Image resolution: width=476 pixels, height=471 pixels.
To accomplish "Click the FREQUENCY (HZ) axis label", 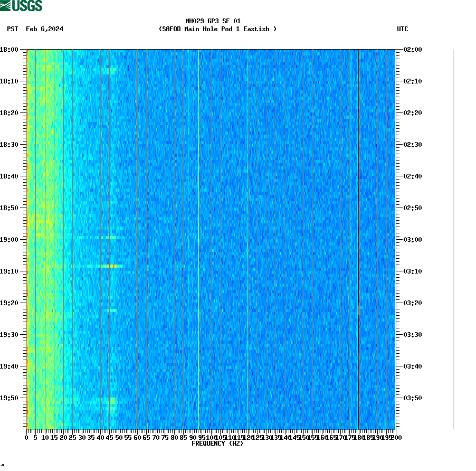I will coord(217,444).
